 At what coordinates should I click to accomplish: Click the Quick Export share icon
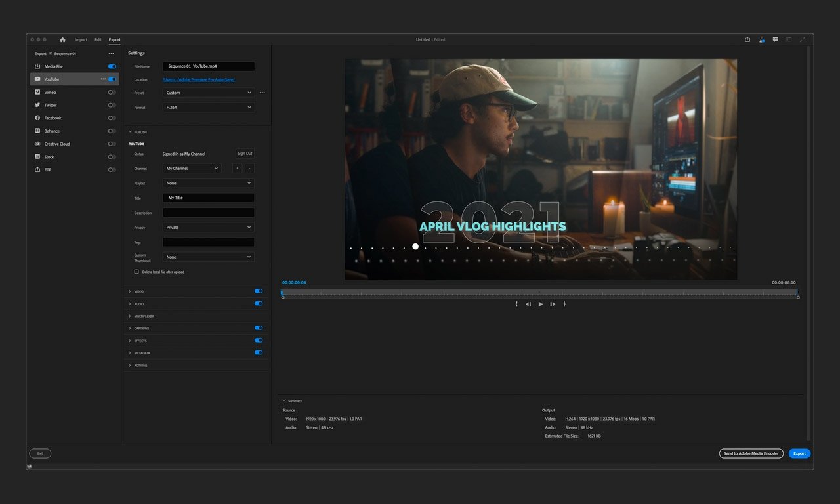click(x=747, y=39)
